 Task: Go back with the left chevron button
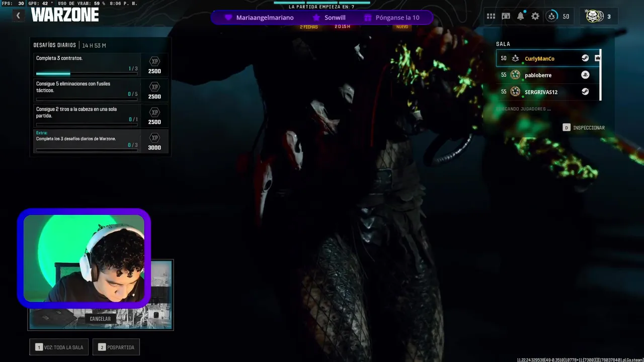(18, 16)
